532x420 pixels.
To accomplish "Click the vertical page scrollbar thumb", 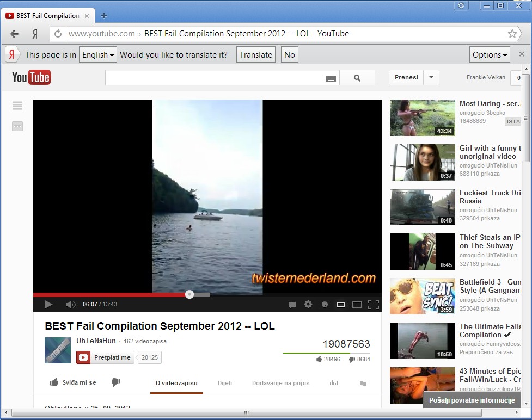I will pyautogui.click(x=525, y=118).
